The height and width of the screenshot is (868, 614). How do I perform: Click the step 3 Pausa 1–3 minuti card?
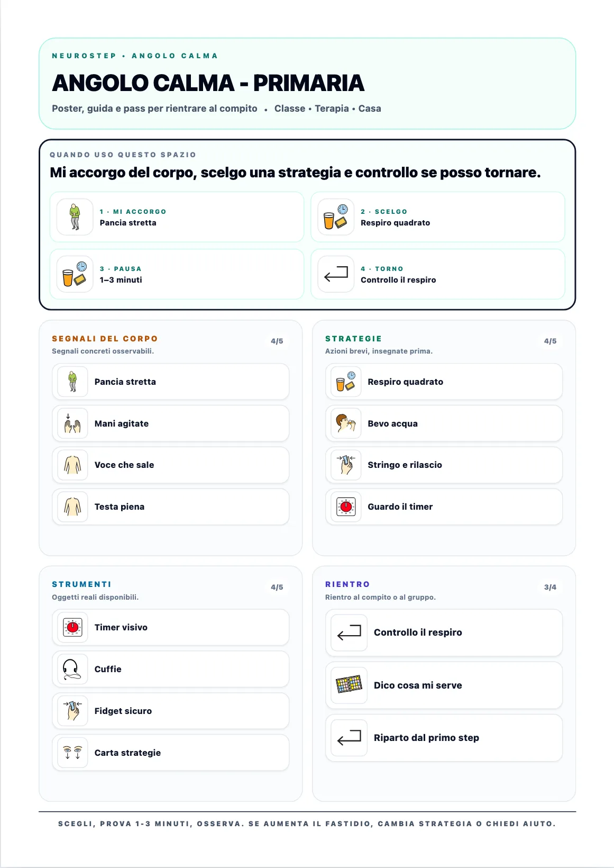tap(177, 274)
